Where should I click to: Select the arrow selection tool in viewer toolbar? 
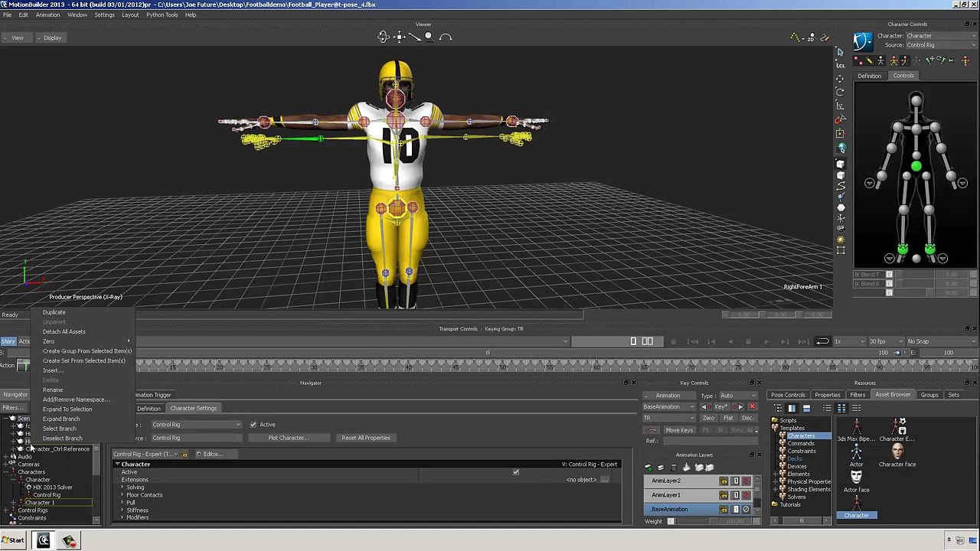840,52
